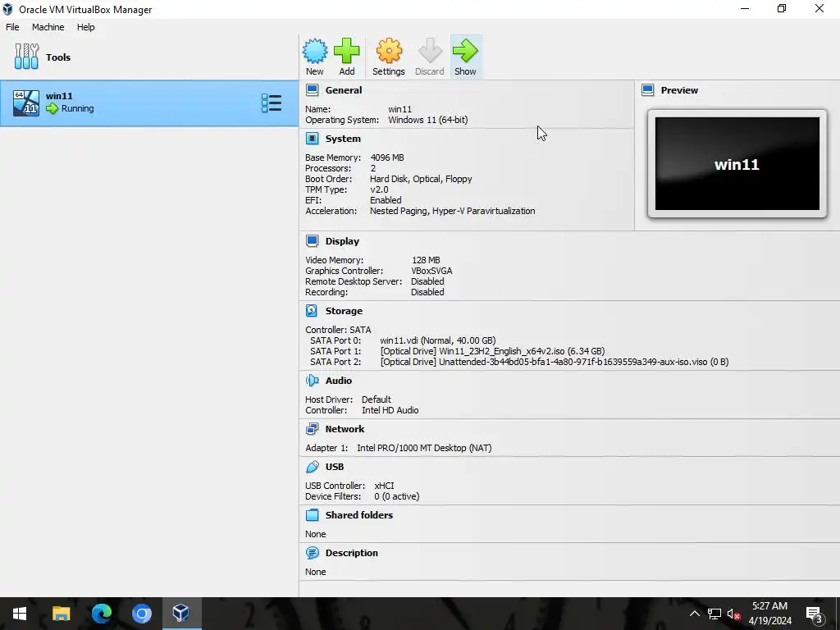Open Microsoft Edge from the taskbar
Viewport: 840px width, 630px height.
[x=101, y=614]
